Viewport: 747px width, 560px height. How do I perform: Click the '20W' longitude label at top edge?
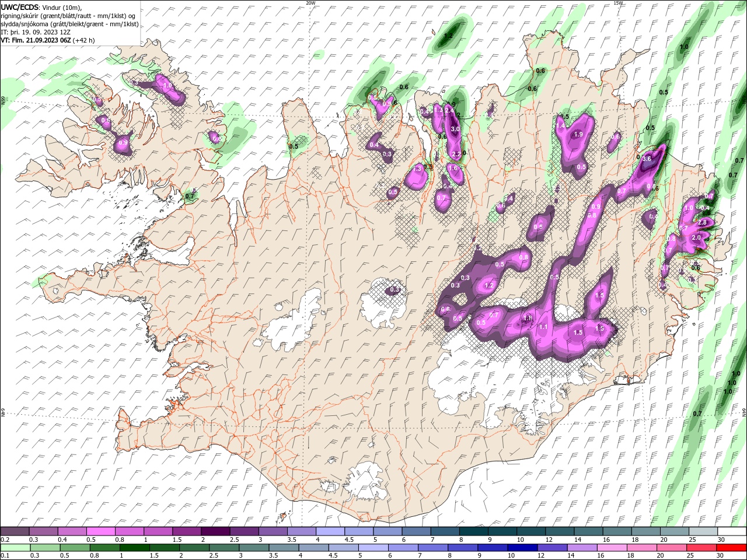click(310, 3)
